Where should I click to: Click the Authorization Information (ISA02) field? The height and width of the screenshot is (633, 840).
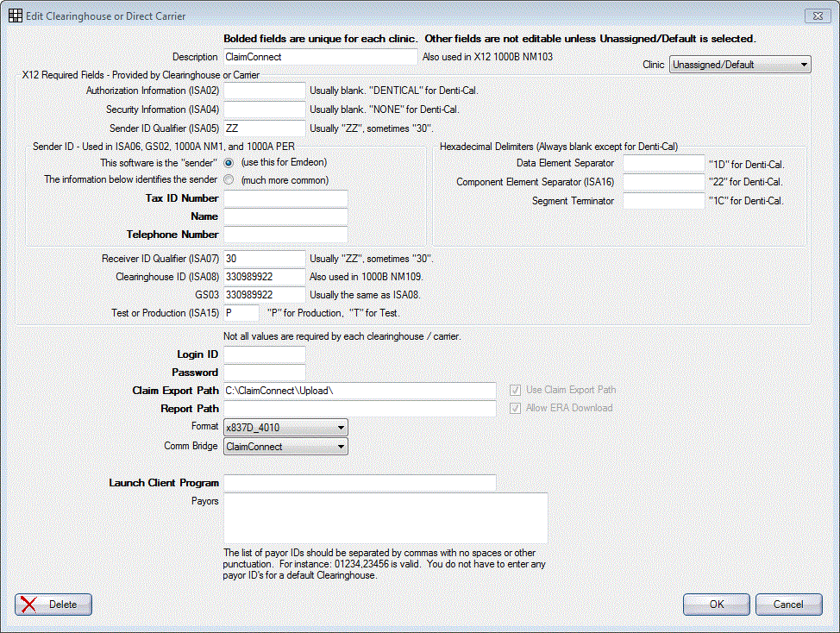tap(265, 91)
